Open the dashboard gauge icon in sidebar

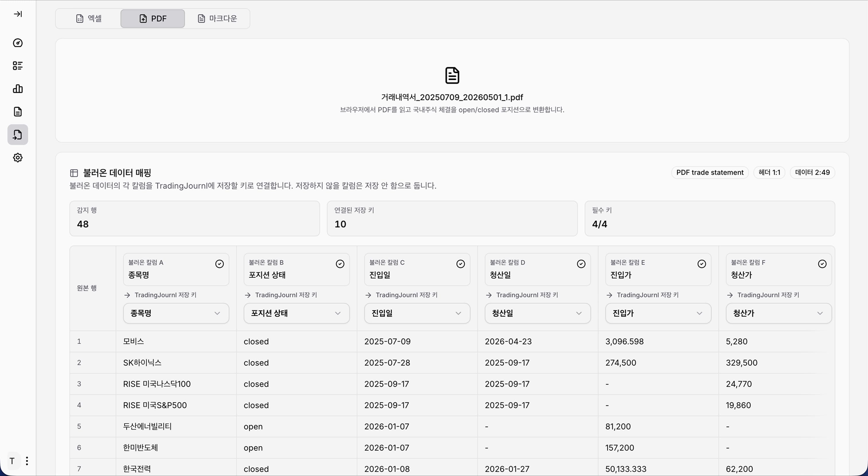click(x=18, y=43)
